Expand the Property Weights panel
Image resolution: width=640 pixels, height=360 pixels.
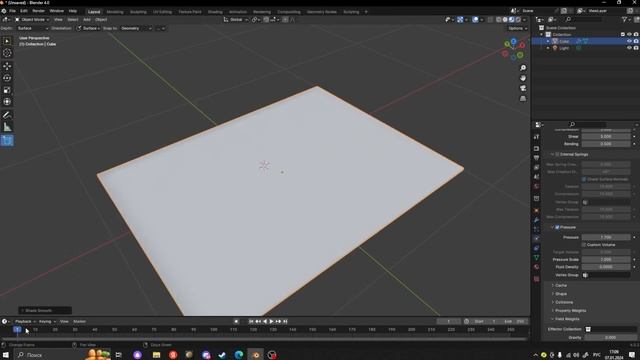pyautogui.click(x=570, y=311)
